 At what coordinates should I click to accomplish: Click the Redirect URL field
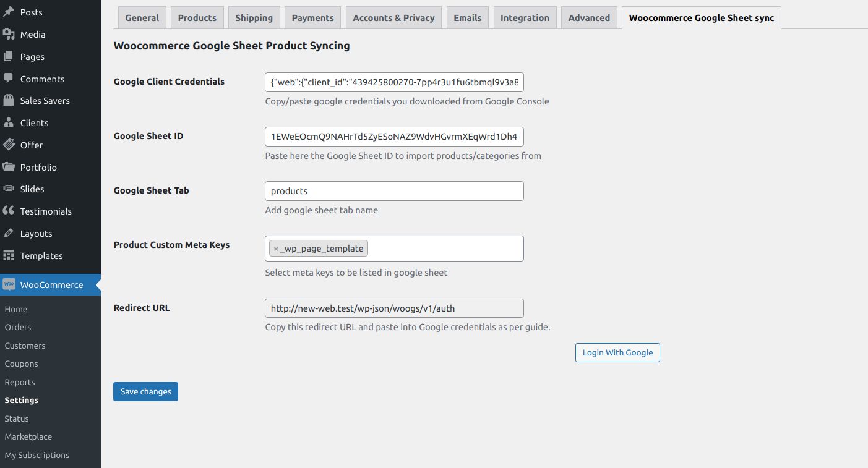(x=394, y=308)
